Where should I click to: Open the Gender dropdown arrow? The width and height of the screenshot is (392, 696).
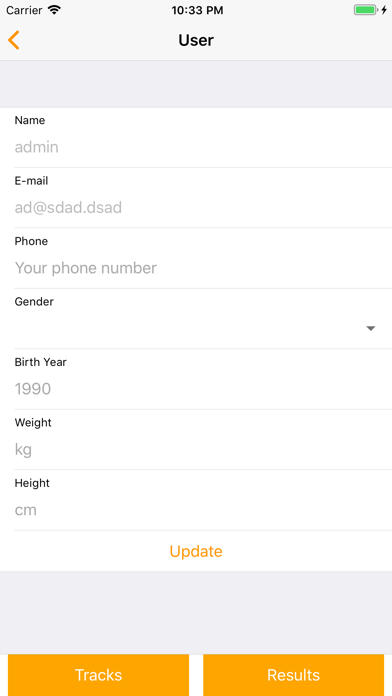coord(371,328)
